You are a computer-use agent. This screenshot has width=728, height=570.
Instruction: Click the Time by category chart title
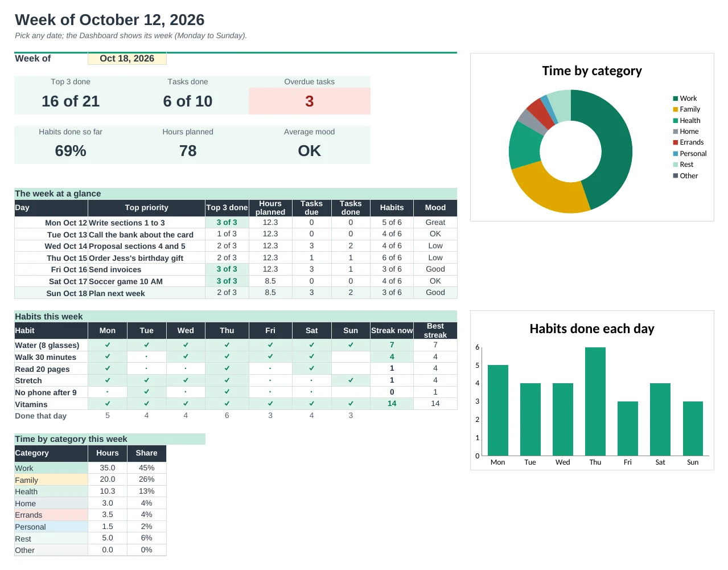click(x=592, y=71)
